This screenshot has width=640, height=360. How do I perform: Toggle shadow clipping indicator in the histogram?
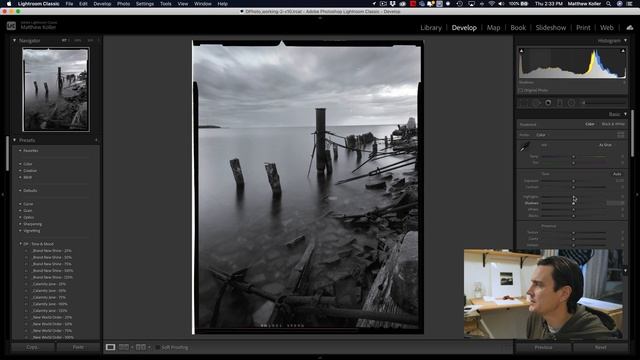point(521,51)
